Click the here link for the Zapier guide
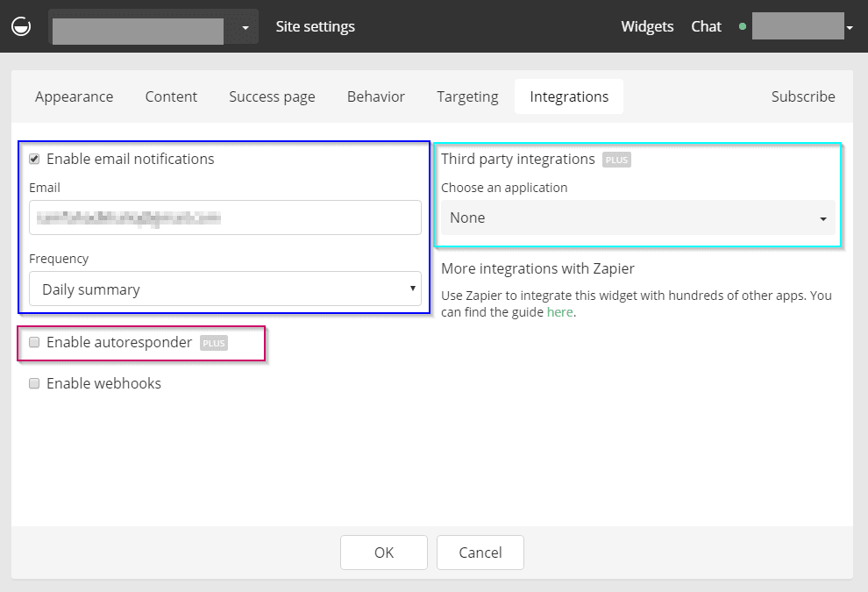This screenshot has height=592, width=868. [x=560, y=310]
